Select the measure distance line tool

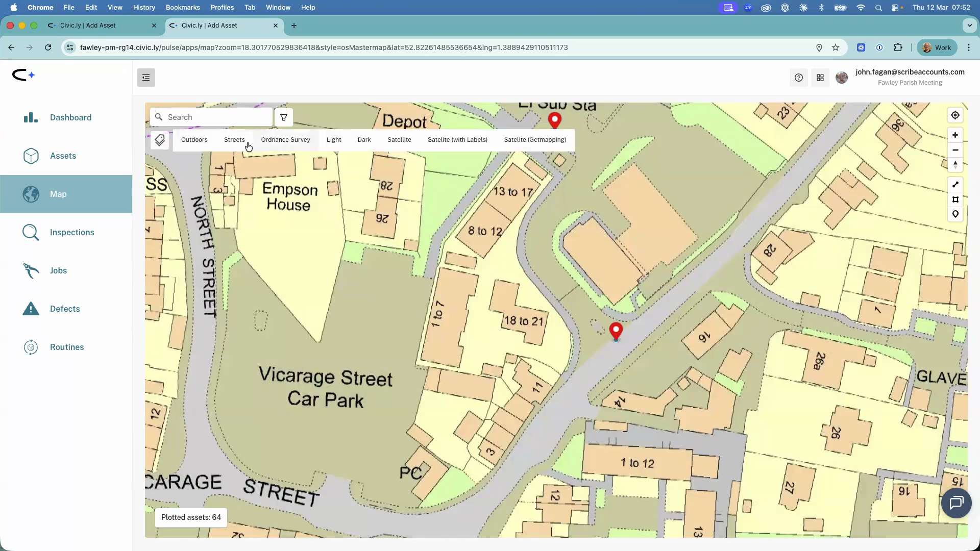point(955,184)
